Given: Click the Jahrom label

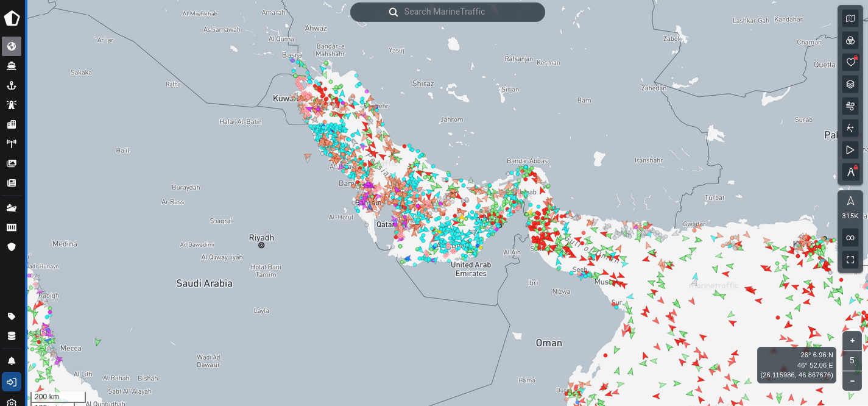Looking at the screenshot, I should tap(452, 119).
